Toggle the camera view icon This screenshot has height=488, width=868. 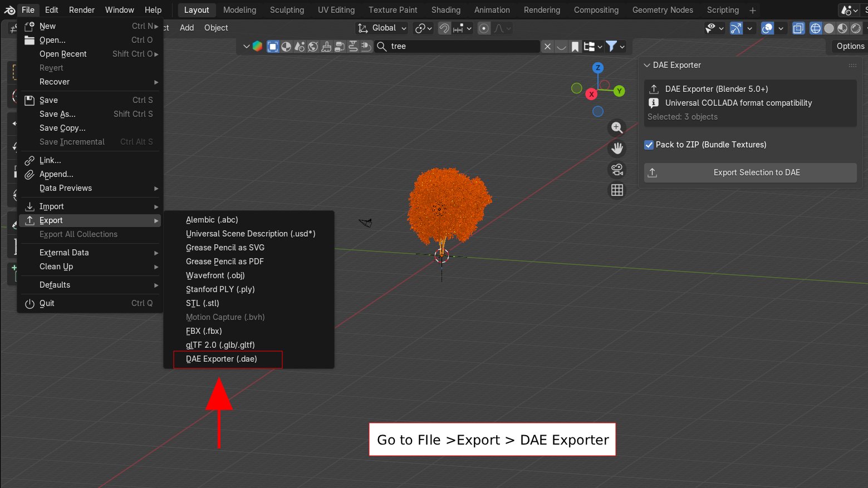[617, 170]
